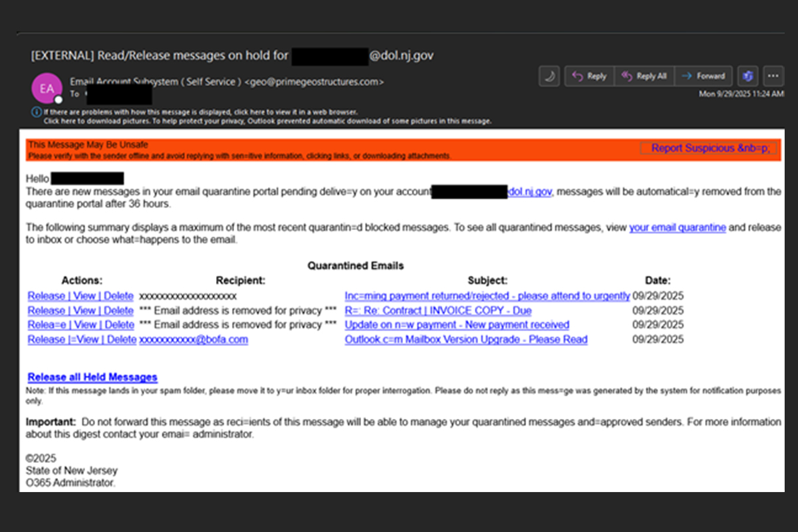Toggle dark mode with the moon icon
The image size is (798, 532).
point(549,76)
